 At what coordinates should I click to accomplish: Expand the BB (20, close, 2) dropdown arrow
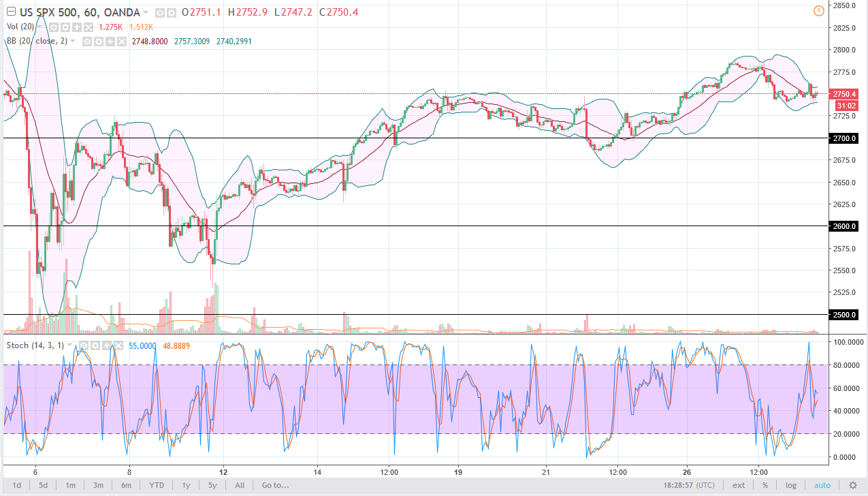pyautogui.click(x=73, y=42)
